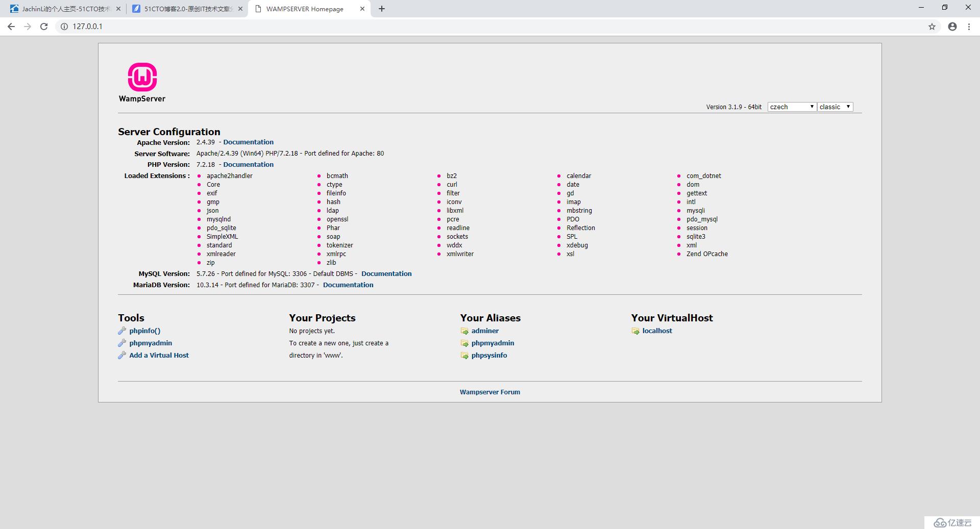Click the tokenizer extension entry
This screenshot has width=980, height=529.
pyautogui.click(x=340, y=245)
